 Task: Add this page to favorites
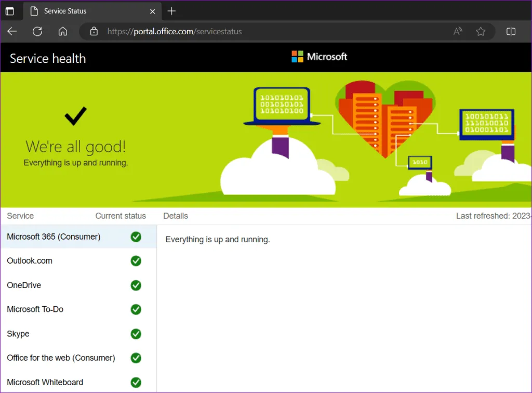pos(481,31)
